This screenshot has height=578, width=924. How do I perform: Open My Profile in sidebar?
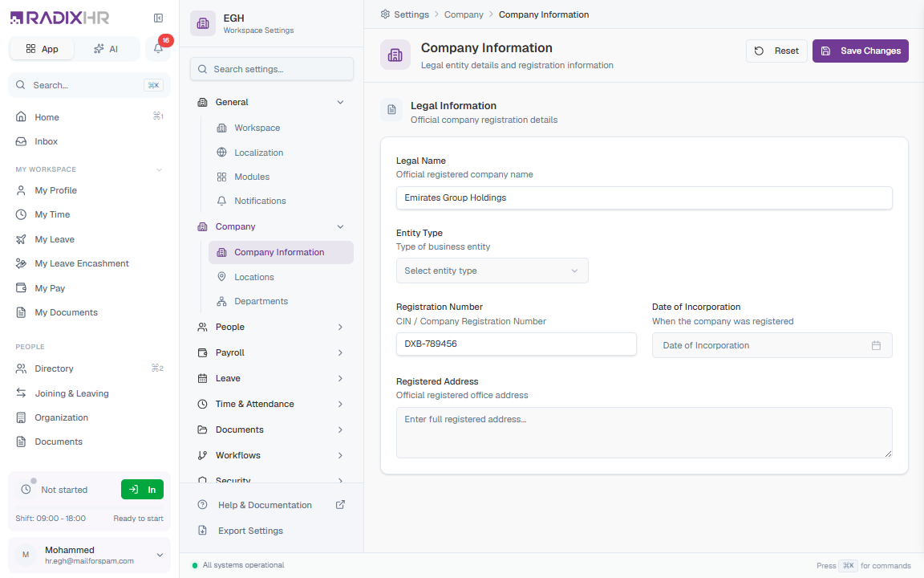click(90, 190)
